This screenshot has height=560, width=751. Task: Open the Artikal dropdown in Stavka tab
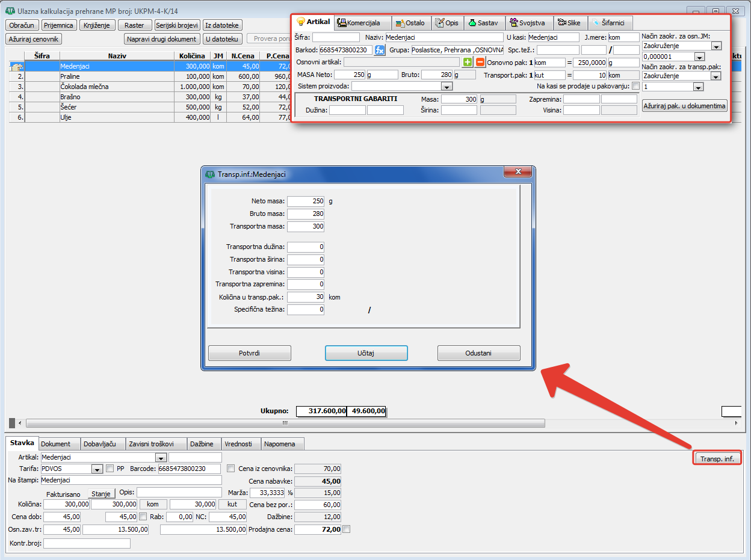(161, 458)
